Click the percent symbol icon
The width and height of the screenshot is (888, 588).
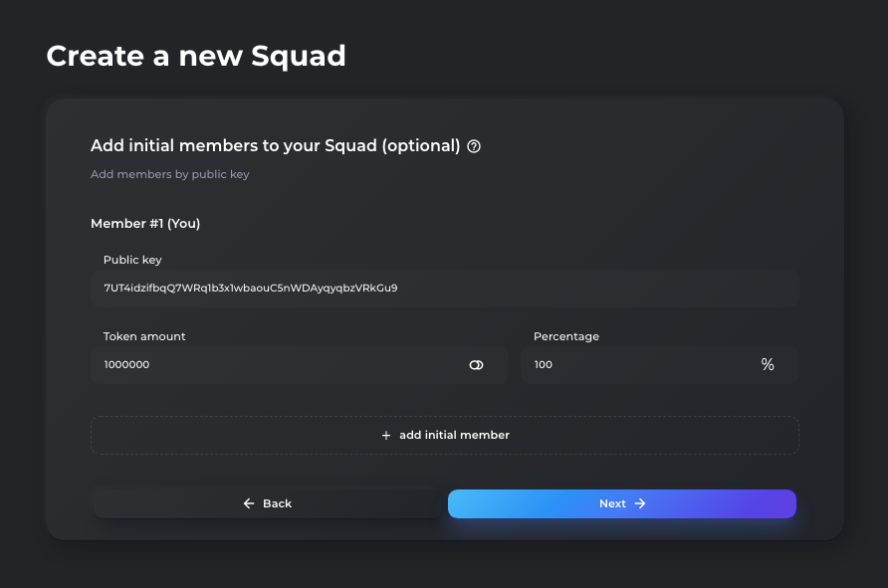(768, 364)
